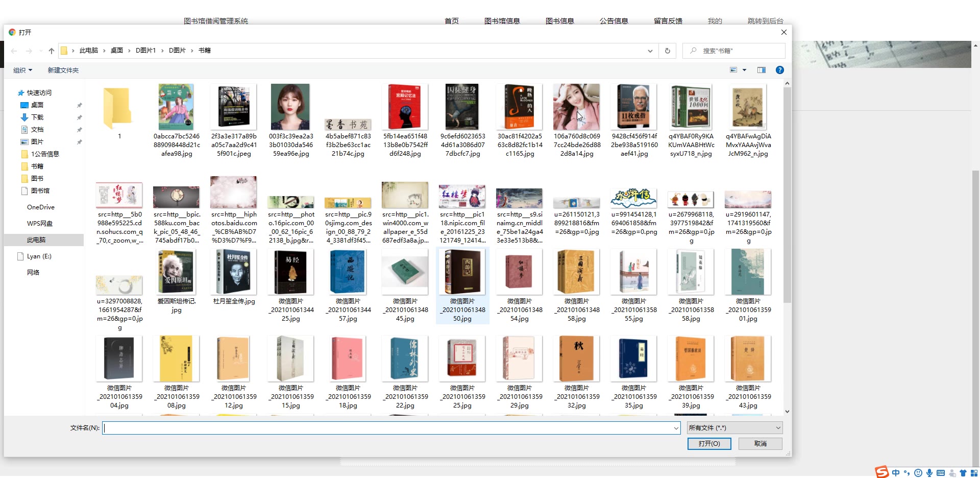Open the soft keyboard tray icon
The image size is (980, 478).
point(941,473)
